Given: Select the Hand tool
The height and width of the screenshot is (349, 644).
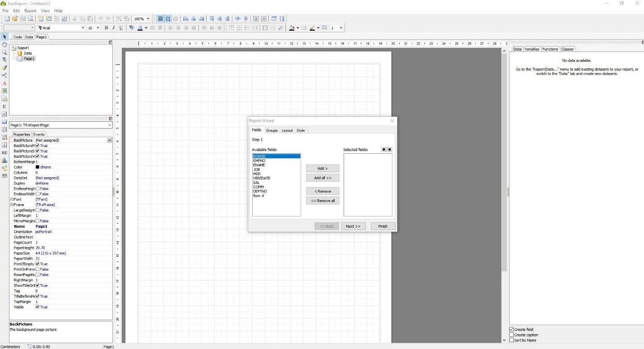Looking at the screenshot, I should [5, 44].
